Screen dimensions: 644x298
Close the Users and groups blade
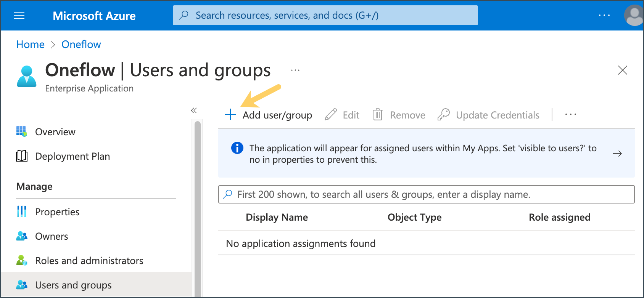[622, 70]
